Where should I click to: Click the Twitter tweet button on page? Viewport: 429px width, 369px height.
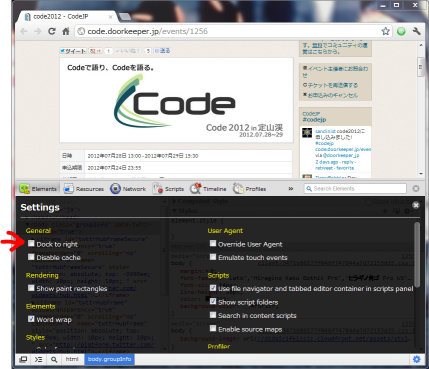pos(73,51)
